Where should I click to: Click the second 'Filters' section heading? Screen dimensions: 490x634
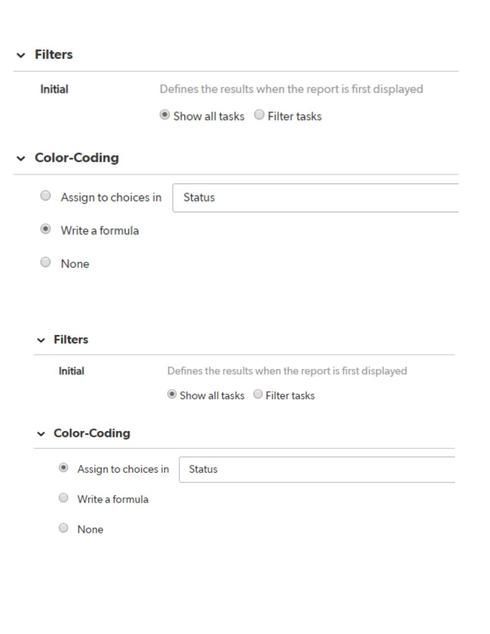pyautogui.click(x=71, y=340)
